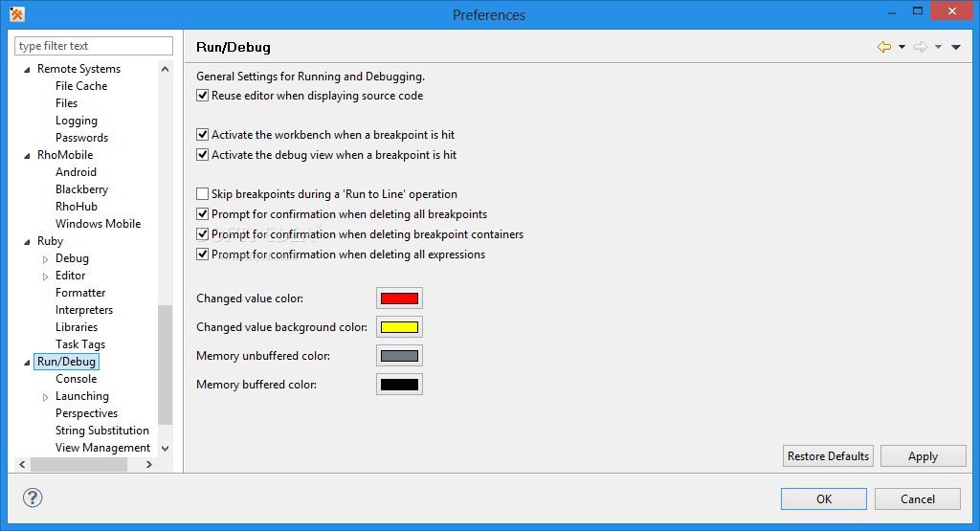The height and width of the screenshot is (531, 980).
Task: Select Windows Mobile preferences
Action: pyautogui.click(x=99, y=224)
